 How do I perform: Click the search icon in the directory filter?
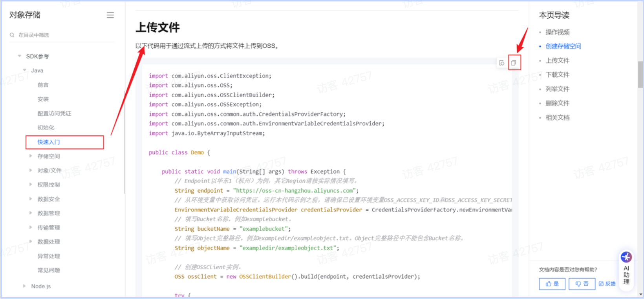coord(12,35)
